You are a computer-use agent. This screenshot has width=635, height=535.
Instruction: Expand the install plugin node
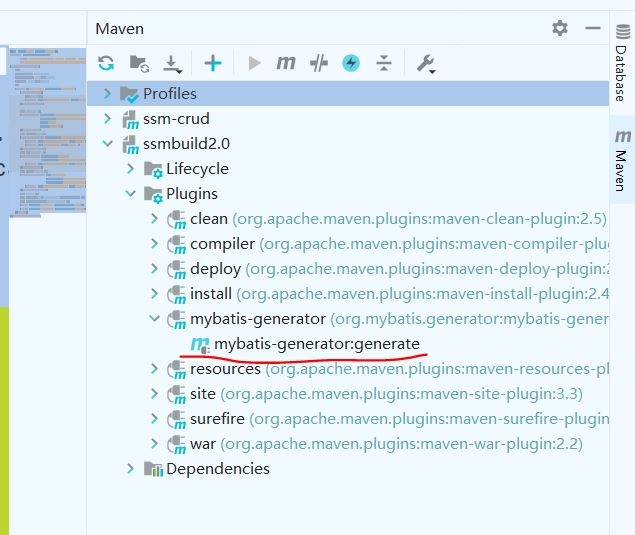154,294
